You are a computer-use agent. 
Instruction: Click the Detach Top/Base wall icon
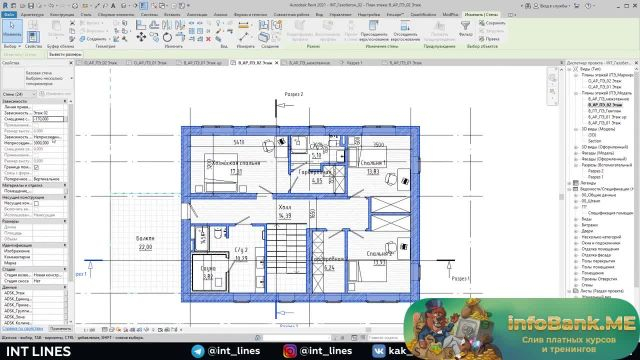(405, 26)
